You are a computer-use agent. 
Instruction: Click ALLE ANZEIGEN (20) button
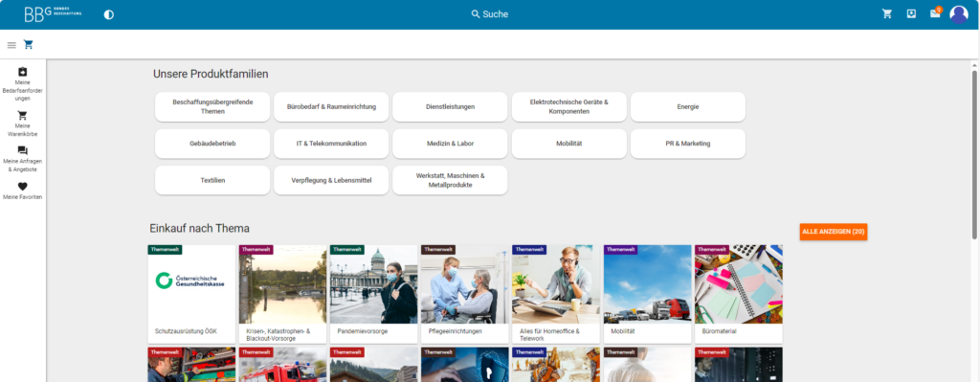[834, 232]
